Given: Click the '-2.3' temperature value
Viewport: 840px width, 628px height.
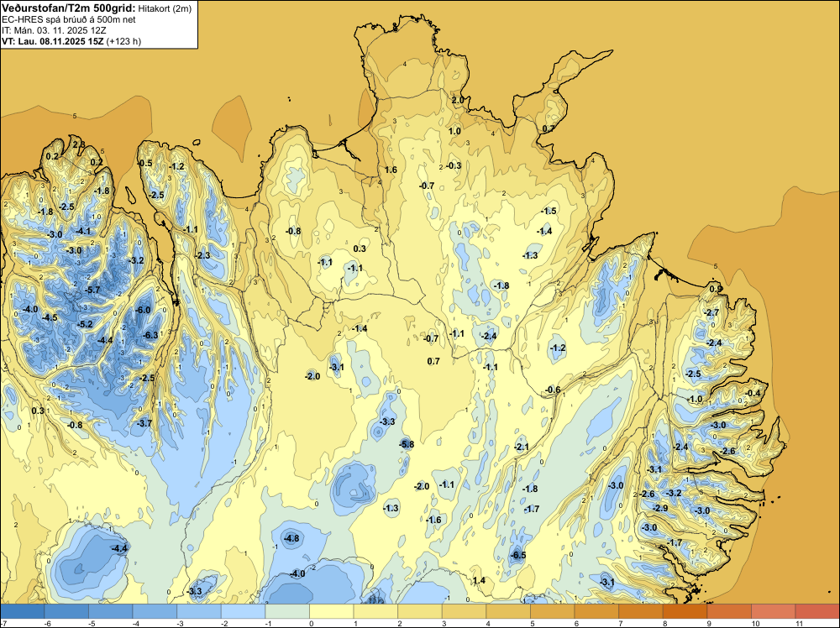Looking at the screenshot, I should click(x=202, y=255).
